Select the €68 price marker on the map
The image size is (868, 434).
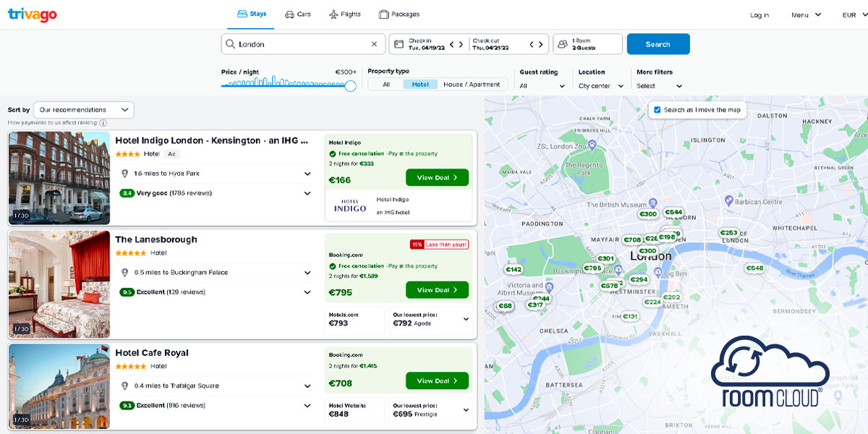click(505, 306)
